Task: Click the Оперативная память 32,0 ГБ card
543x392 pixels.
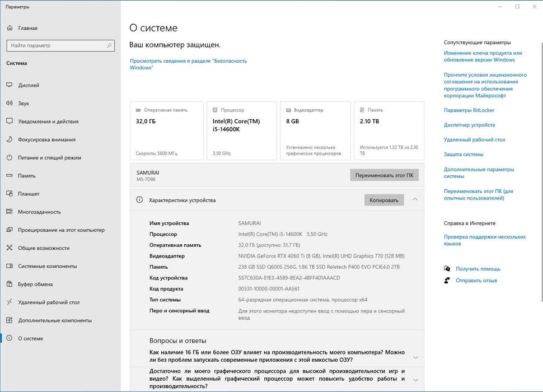Action: click(167, 130)
